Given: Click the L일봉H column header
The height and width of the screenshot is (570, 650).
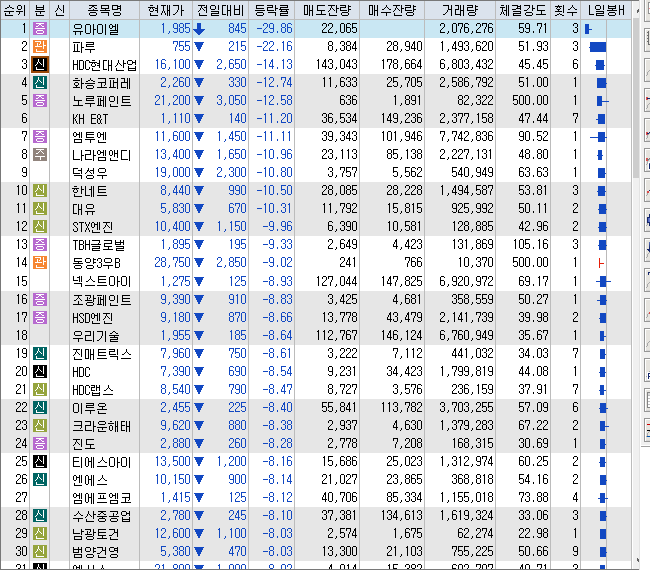Looking at the screenshot, I should [x=606, y=10].
